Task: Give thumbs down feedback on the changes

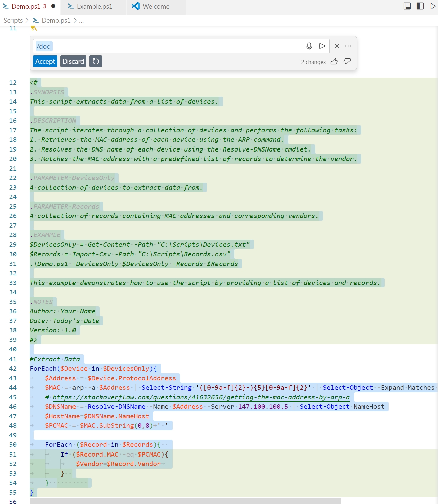Action: [347, 62]
